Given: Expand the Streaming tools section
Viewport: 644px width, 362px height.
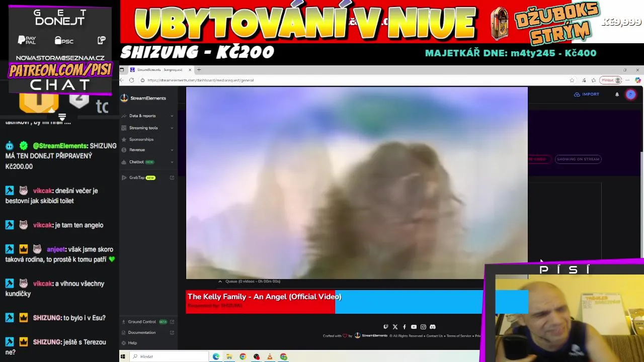Looking at the screenshot, I should [147, 128].
